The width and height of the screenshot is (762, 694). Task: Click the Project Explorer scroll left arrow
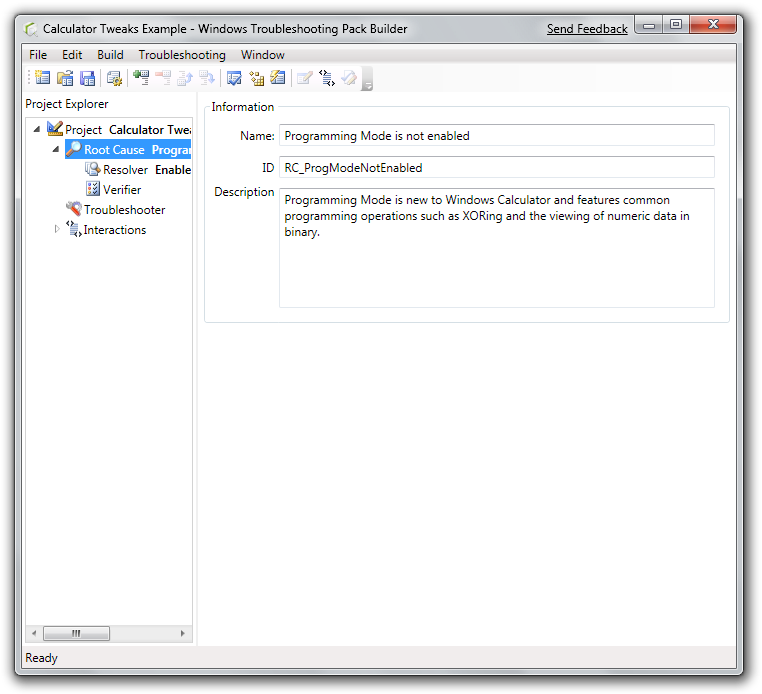[34, 633]
